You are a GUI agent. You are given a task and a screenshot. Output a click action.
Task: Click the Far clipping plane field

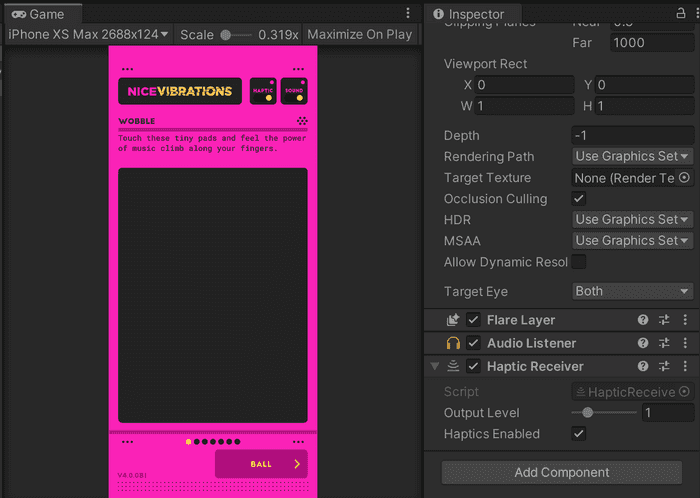[652, 43]
